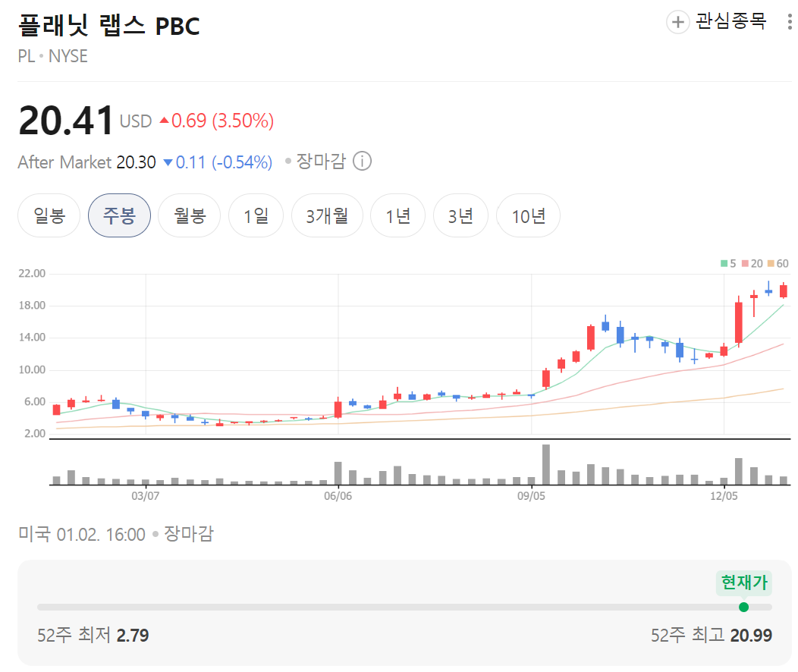Click the info icon next to 장마감
Image resolution: width=798 pixels, height=672 pixels.
pyautogui.click(x=362, y=162)
